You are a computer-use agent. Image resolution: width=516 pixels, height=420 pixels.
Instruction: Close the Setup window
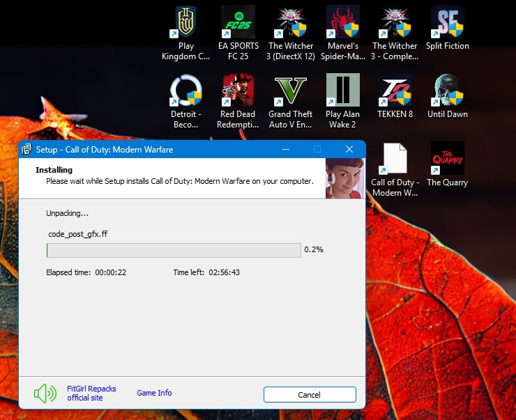click(349, 149)
